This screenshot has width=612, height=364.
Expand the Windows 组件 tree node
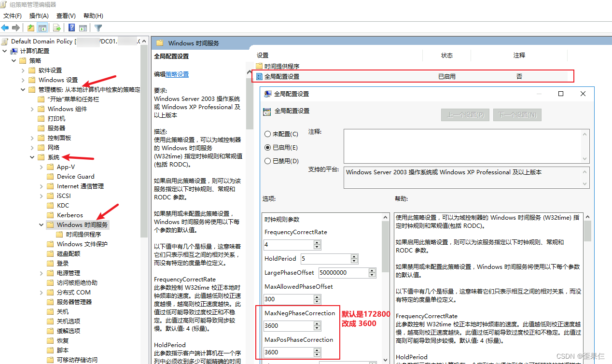[x=32, y=109]
